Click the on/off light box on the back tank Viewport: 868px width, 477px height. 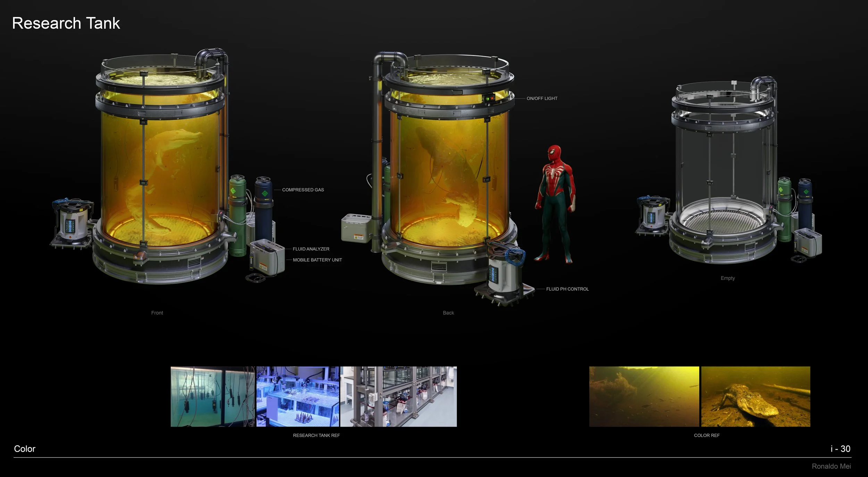[x=489, y=99]
